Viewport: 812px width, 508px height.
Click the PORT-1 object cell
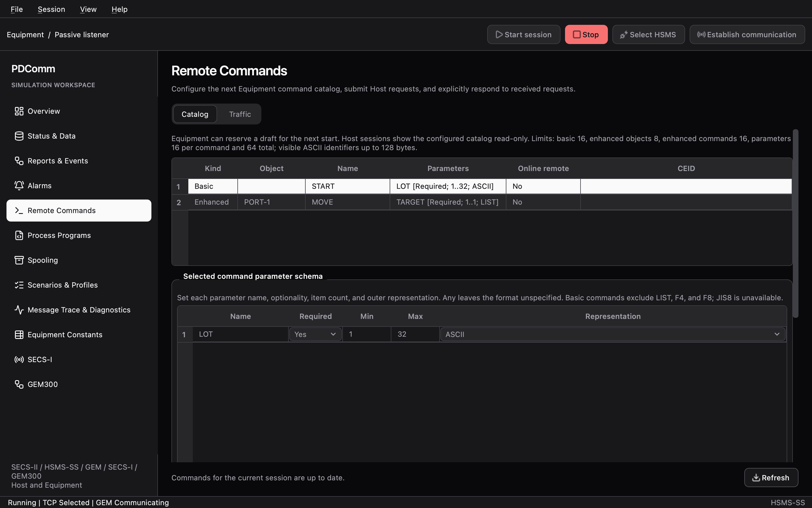(x=272, y=202)
